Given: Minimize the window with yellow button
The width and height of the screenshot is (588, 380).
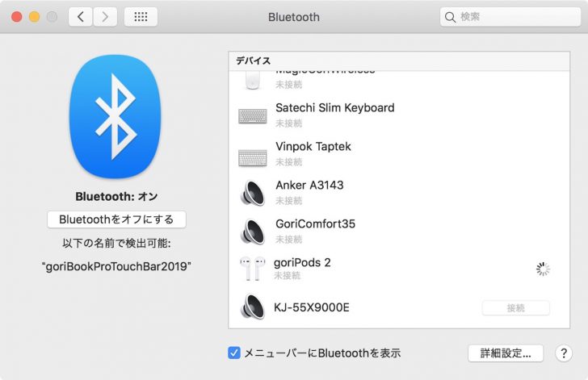Looking at the screenshot, I should click(34, 17).
